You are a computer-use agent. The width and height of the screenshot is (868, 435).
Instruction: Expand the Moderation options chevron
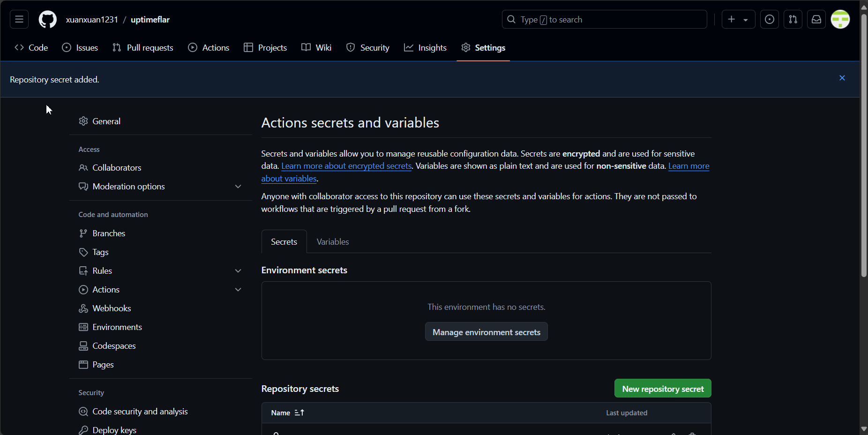tap(238, 187)
